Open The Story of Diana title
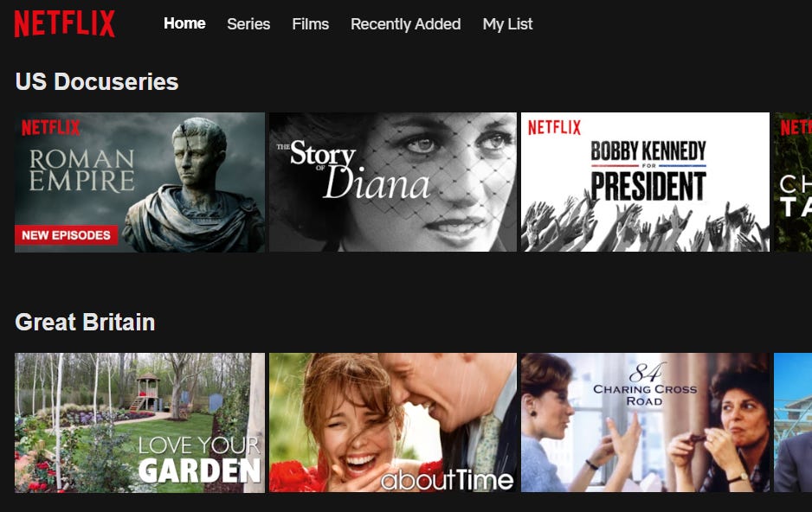The image size is (812, 512). [392, 182]
